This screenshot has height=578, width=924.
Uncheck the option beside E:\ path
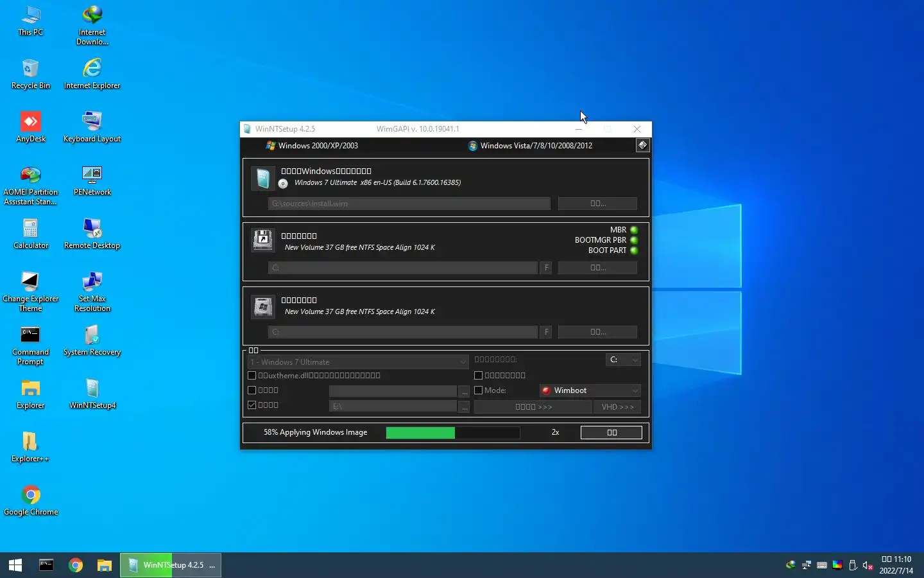252,405
